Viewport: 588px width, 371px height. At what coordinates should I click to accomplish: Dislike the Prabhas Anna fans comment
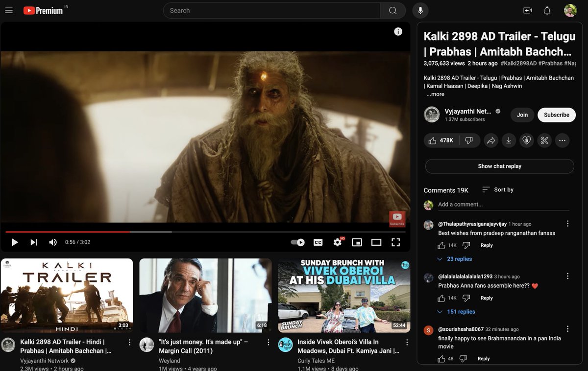(x=466, y=298)
